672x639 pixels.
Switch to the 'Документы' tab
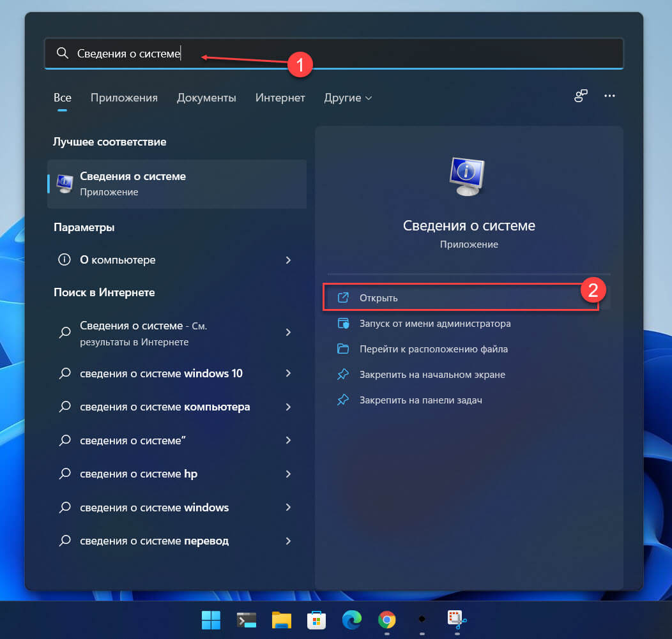click(206, 98)
